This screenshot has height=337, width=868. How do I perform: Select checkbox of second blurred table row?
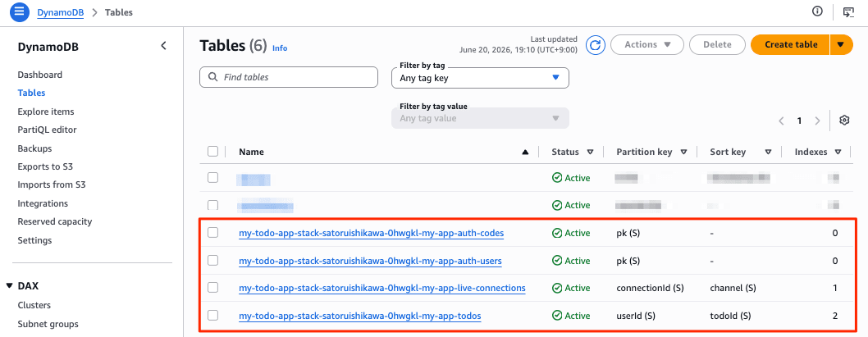click(x=212, y=205)
